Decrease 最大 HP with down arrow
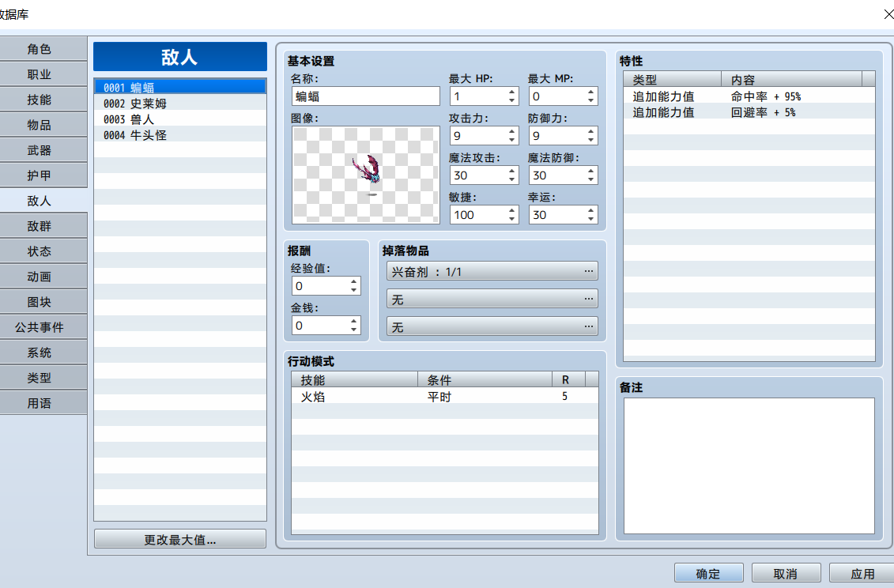Image resolution: width=894 pixels, height=588 pixels. [512, 101]
